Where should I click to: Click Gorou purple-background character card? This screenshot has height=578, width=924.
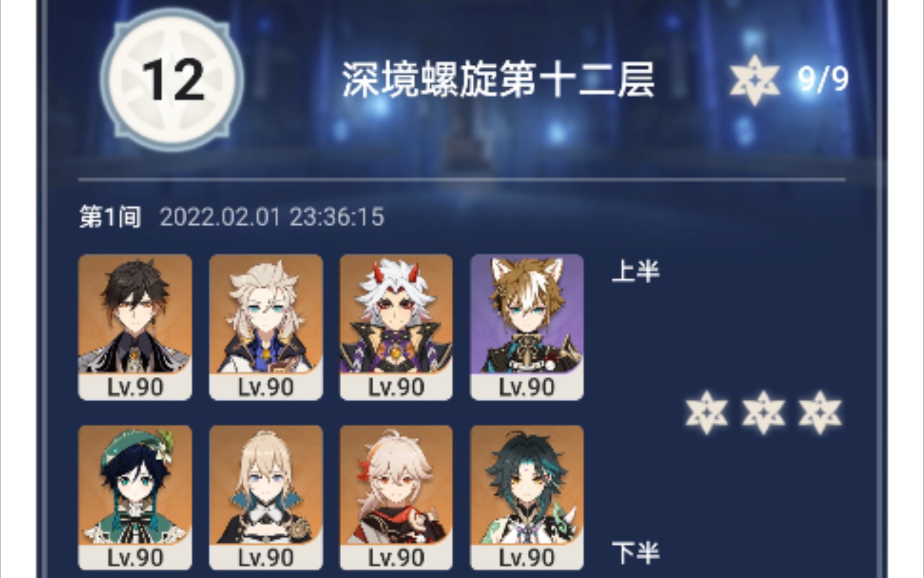(x=527, y=326)
